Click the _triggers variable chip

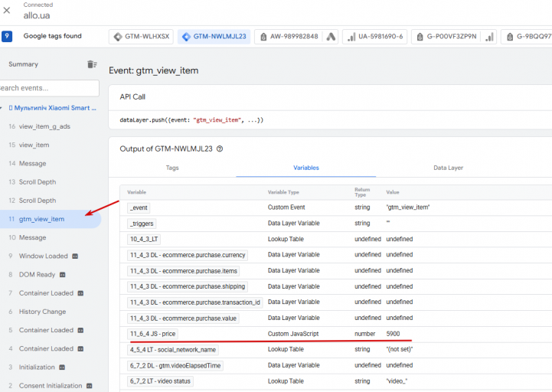(142, 224)
